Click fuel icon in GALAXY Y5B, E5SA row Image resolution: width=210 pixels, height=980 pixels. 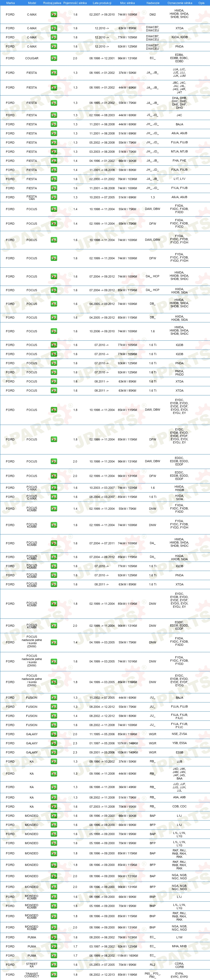[54, 743]
